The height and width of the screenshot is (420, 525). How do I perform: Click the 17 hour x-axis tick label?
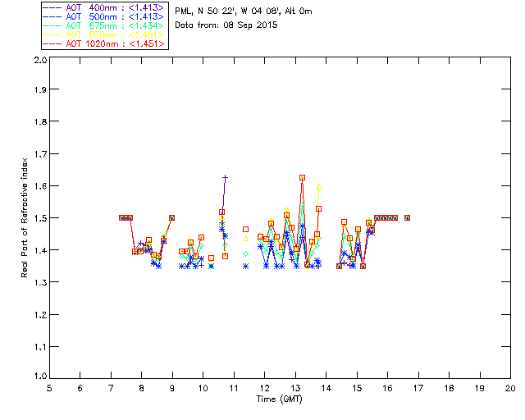[x=418, y=388]
